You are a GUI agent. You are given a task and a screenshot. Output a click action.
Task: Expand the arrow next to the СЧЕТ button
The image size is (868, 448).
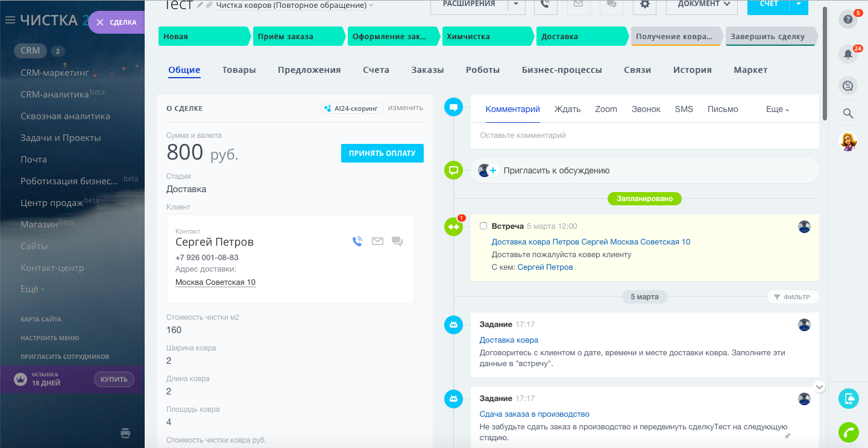tap(799, 5)
